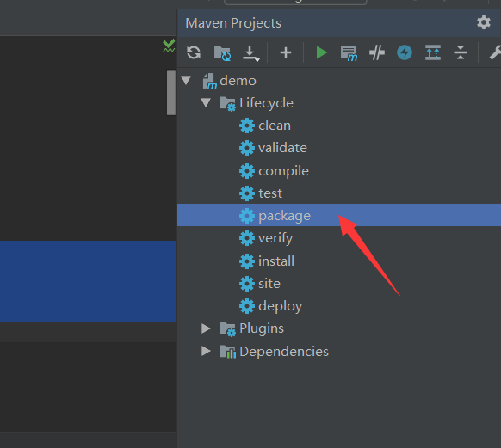Viewport: 501px width, 448px height.
Task: Select the compile lifecycle goal
Action: coord(339,171)
